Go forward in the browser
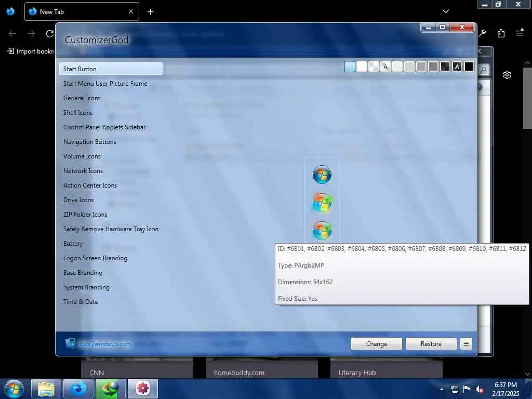Viewport: 532px width, 399px height. click(x=31, y=34)
